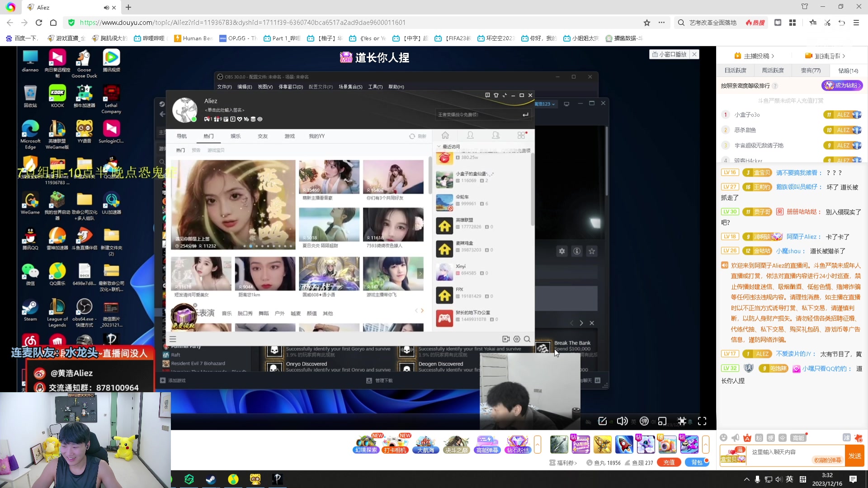This screenshot has width=868, height=488.
Task: Toggle the colored danmaku A icon
Action: coord(747,437)
